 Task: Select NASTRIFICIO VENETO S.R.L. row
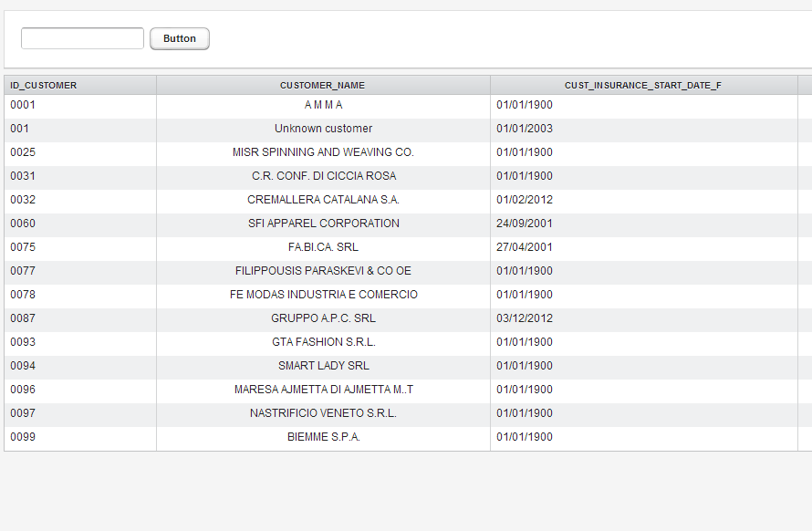point(323,413)
